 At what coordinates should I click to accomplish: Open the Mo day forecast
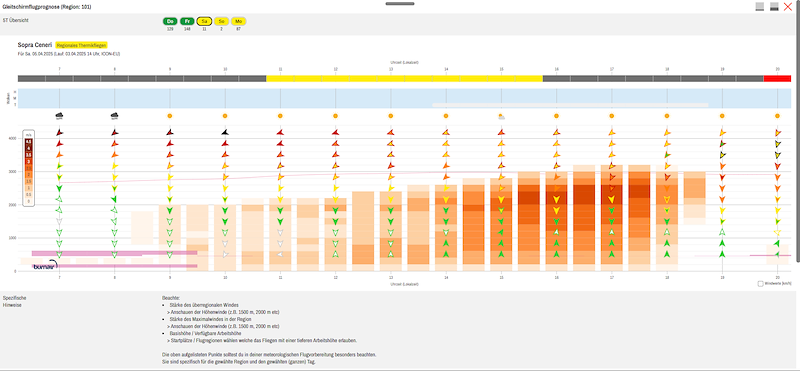click(x=239, y=21)
